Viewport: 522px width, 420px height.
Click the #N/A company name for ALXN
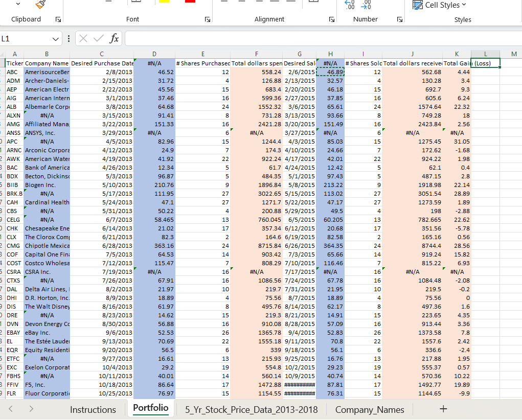click(x=47, y=115)
